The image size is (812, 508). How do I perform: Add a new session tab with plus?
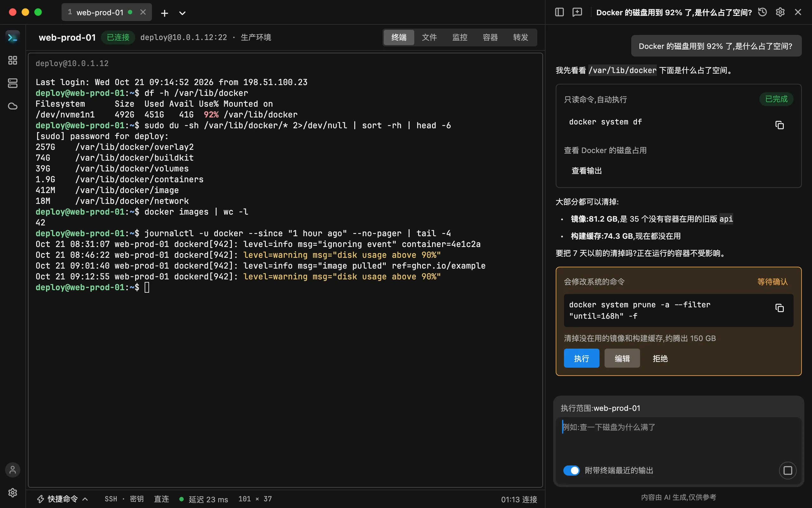[164, 13]
